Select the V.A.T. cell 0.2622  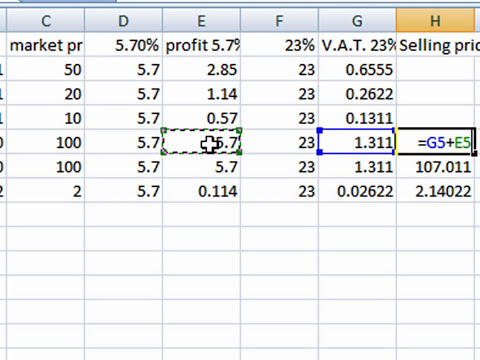[x=357, y=94]
